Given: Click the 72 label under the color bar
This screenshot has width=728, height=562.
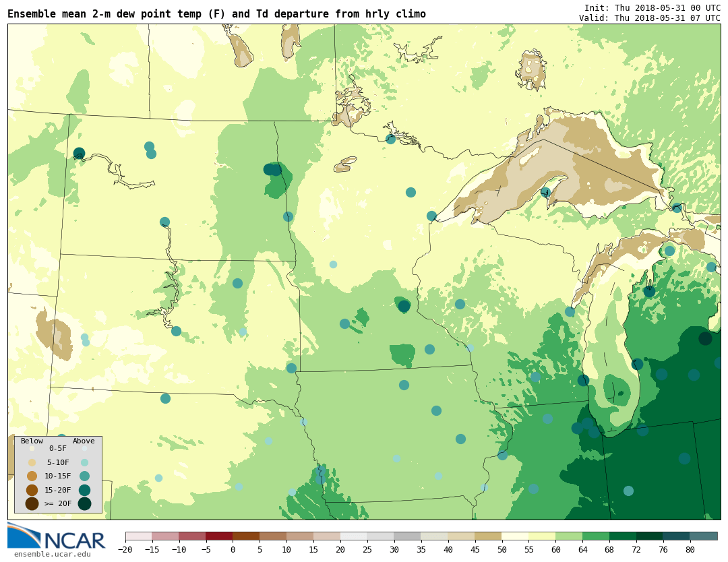Looking at the screenshot, I should (636, 549).
